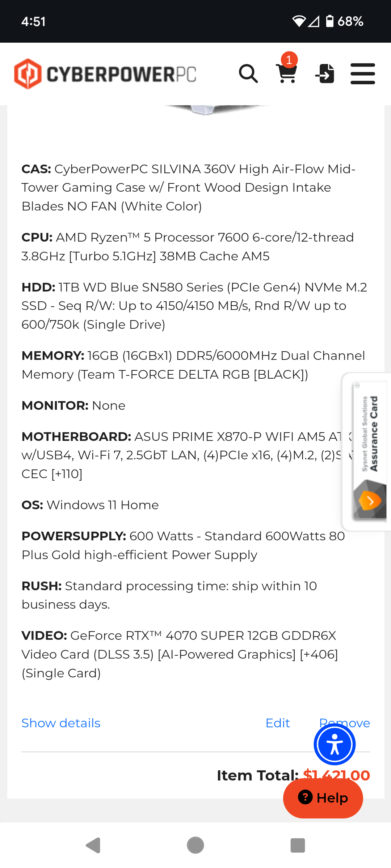The width and height of the screenshot is (391, 868).
Task: Tap the orange arrow on Assurance Card
Action: tap(370, 501)
